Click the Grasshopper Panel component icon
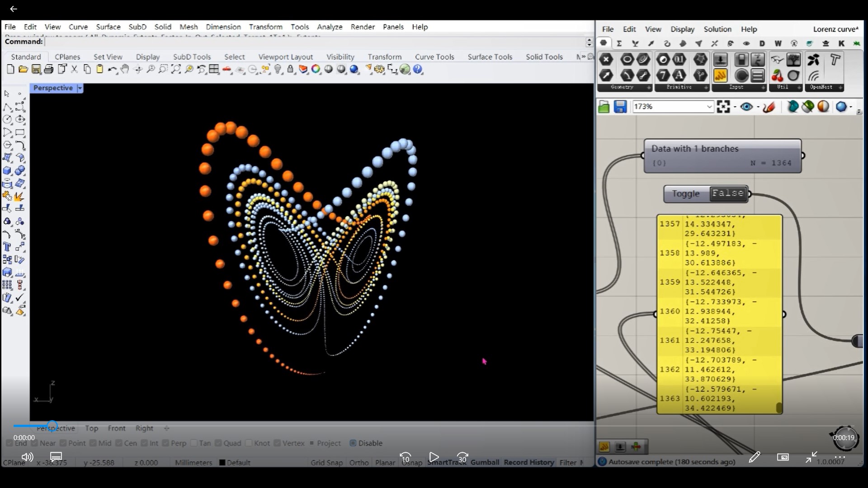 tap(720, 75)
